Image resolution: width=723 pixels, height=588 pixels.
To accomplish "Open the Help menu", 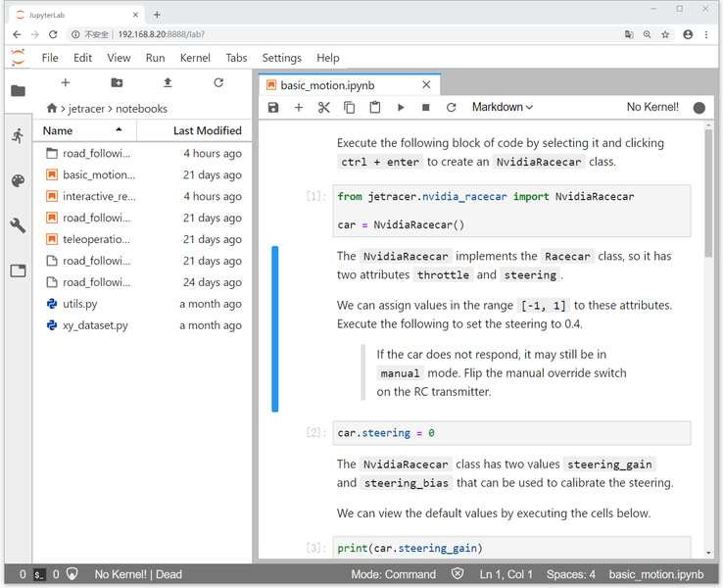I will (328, 58).
